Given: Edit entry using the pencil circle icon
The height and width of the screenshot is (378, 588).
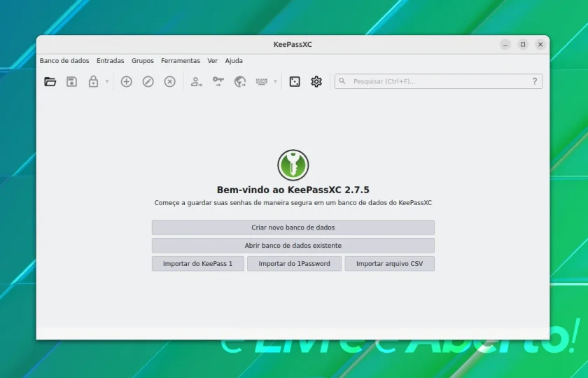Looking at the screenshot, I should click(148, 81).
